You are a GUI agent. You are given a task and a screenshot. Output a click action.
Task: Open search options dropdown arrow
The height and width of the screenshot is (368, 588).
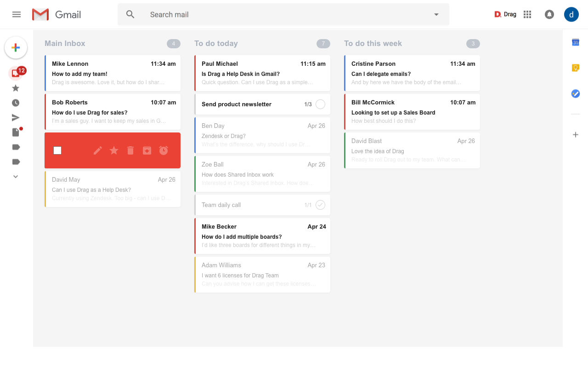tap(436, 15)
